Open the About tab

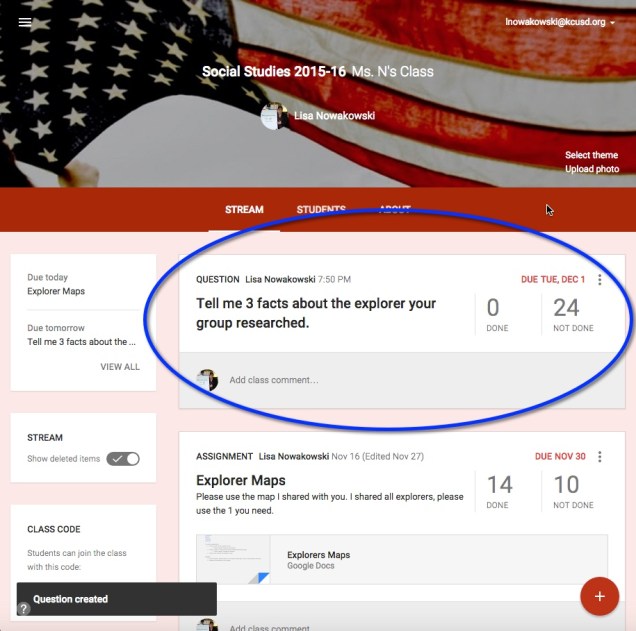(x=395, y=209)
